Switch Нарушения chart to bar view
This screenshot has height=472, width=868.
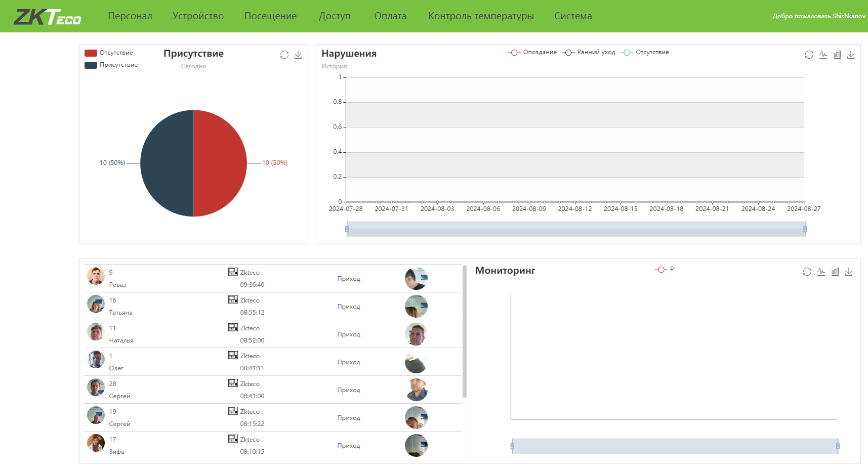[837, 55]
